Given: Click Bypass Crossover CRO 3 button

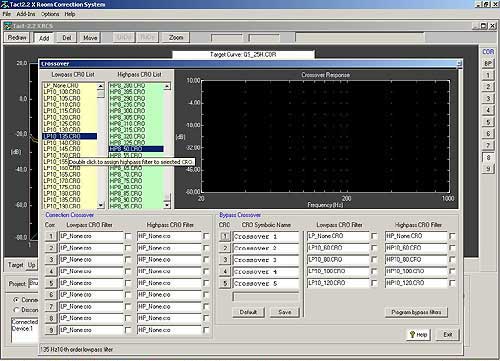Looking at the screenshot, I should coord(225,260).
